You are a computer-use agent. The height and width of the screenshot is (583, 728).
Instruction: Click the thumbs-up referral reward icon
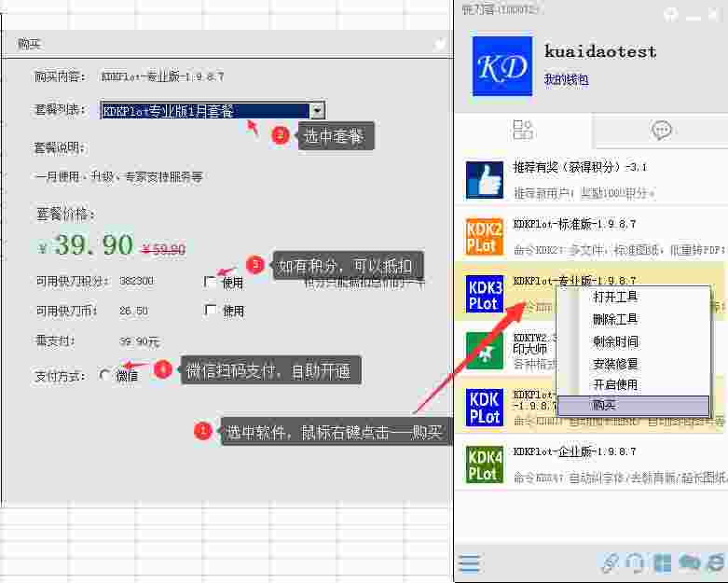pos(485,179)
